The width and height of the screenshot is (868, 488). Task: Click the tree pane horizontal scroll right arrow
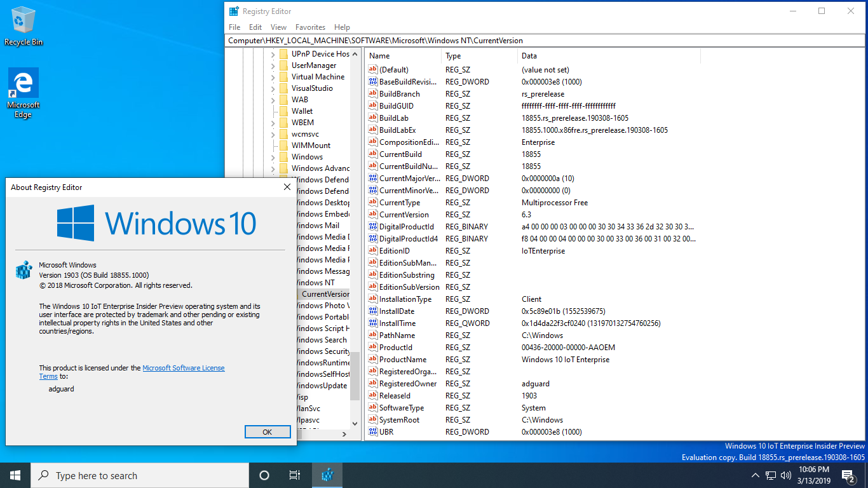(345, 435)
